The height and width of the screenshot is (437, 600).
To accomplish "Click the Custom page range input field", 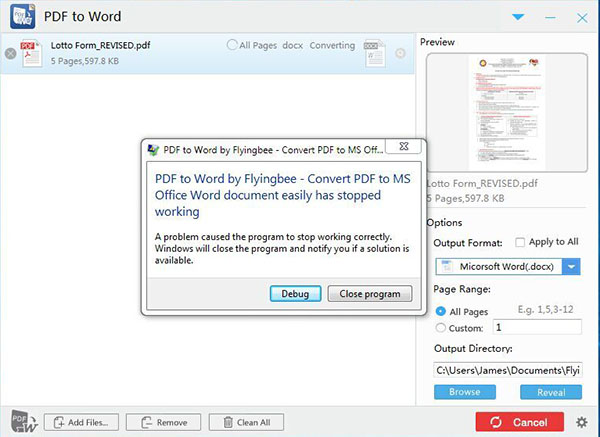I will click(537, 327).
